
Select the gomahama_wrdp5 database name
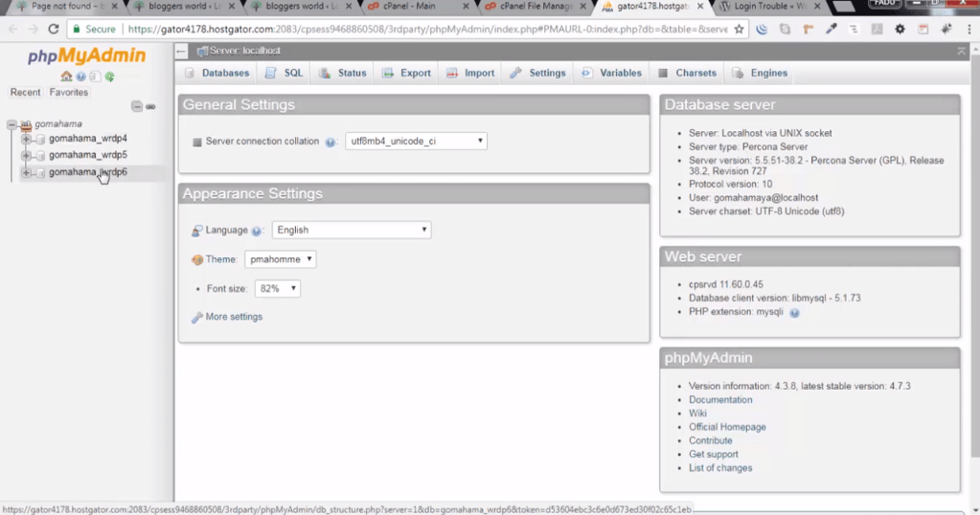(87, 155)
